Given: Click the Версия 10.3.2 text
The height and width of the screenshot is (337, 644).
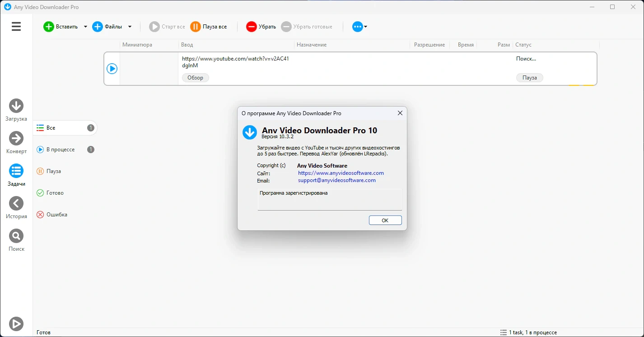Looking at the screenshot, I should (x=279, y=136).
